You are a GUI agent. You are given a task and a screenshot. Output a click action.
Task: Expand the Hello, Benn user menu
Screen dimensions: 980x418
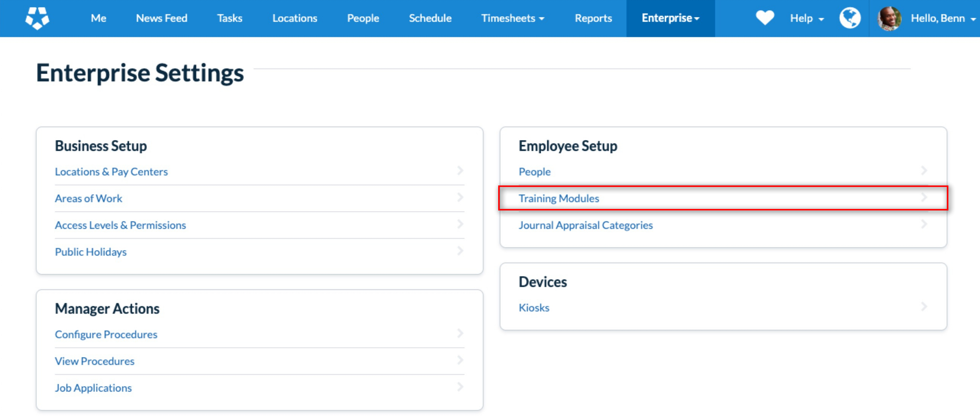click(x=943, y=18)
